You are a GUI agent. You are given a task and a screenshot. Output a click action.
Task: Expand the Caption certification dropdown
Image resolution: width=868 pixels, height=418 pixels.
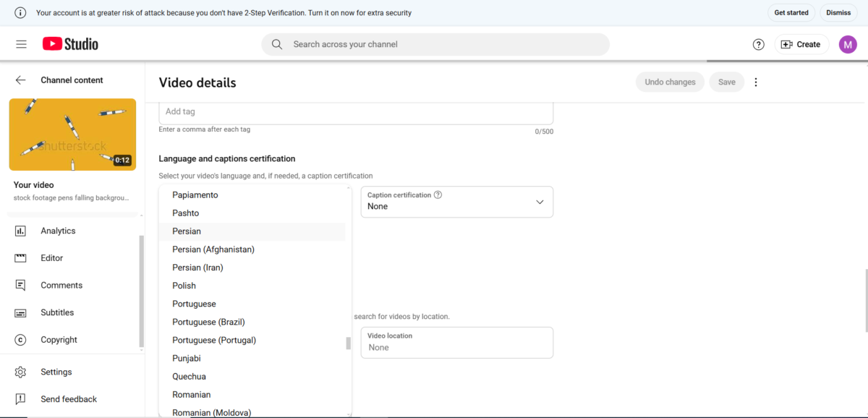[x=456, y=202]
